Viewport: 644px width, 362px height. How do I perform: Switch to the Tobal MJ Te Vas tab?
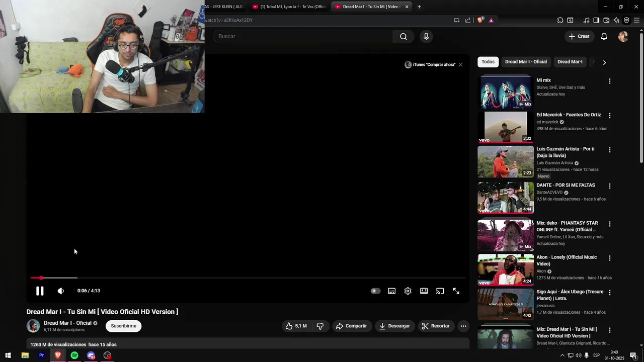click(289, 7)
